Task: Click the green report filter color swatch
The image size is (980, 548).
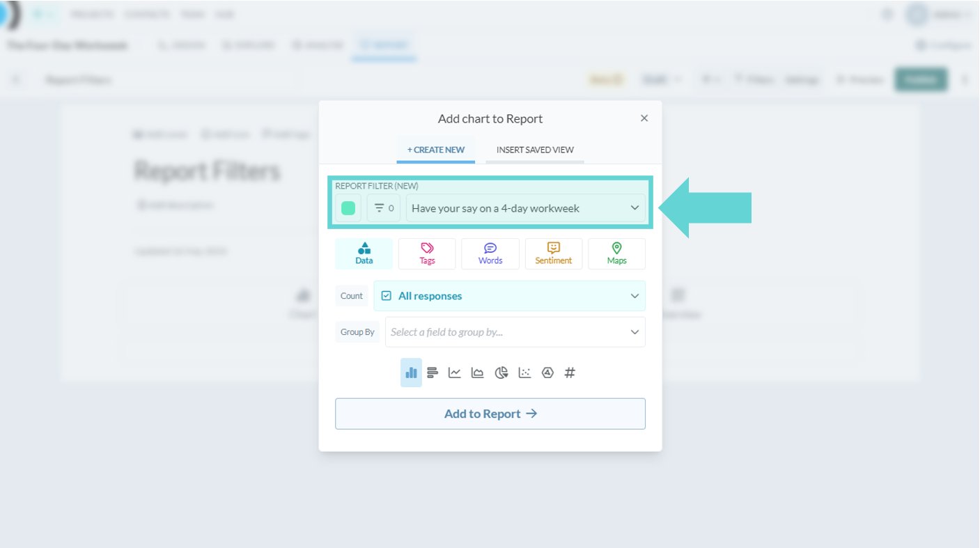Action: click(x=348, y=208)
